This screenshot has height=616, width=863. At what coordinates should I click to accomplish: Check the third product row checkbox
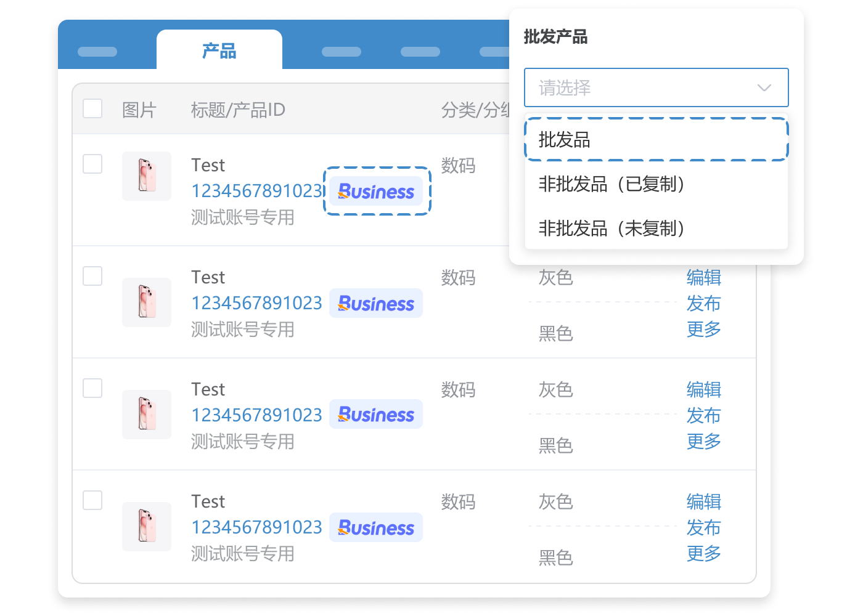click(92, 388)
